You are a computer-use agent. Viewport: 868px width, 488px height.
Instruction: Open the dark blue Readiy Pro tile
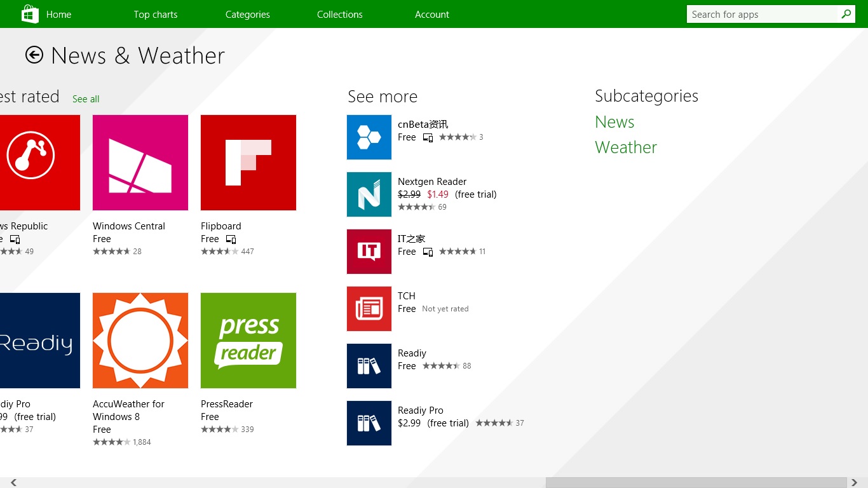pyautogui.click(x=40, y=341)
